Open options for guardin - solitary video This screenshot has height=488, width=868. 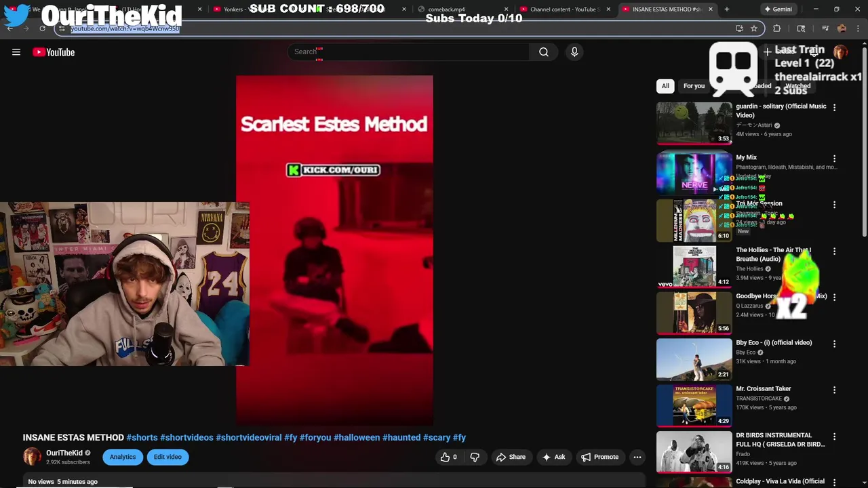tap(835, 107)
